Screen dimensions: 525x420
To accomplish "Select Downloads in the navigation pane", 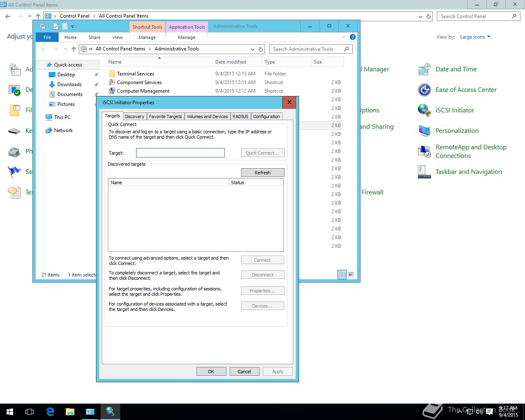I will 69,84.
